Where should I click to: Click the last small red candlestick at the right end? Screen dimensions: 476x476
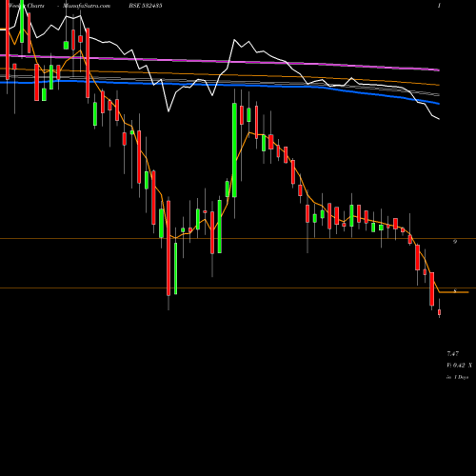440,312
